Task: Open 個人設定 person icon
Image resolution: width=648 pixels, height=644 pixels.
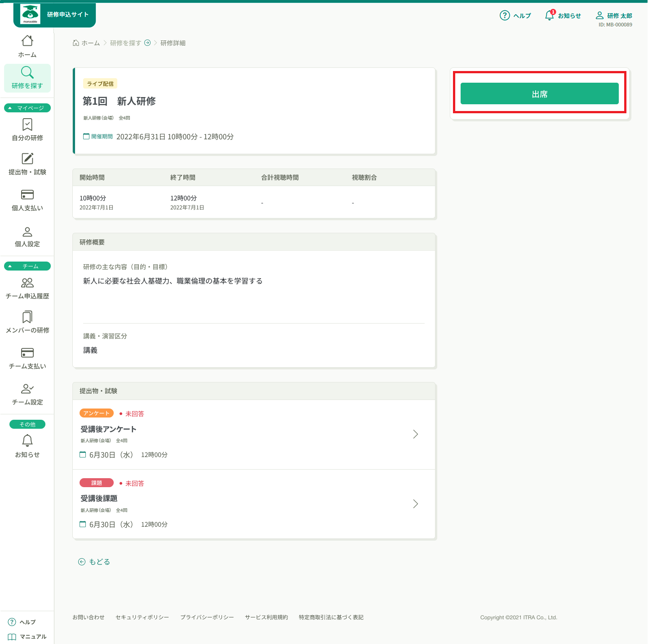Action: click(27, 232)
